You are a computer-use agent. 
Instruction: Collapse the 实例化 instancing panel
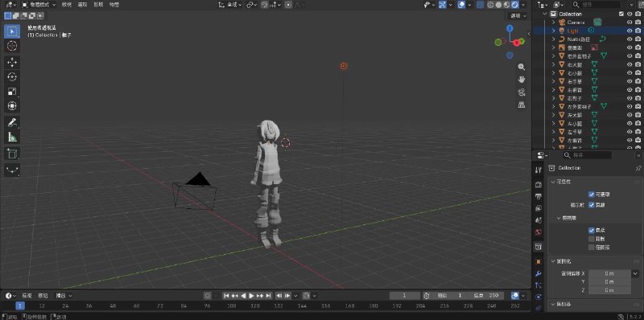[552, 261]
